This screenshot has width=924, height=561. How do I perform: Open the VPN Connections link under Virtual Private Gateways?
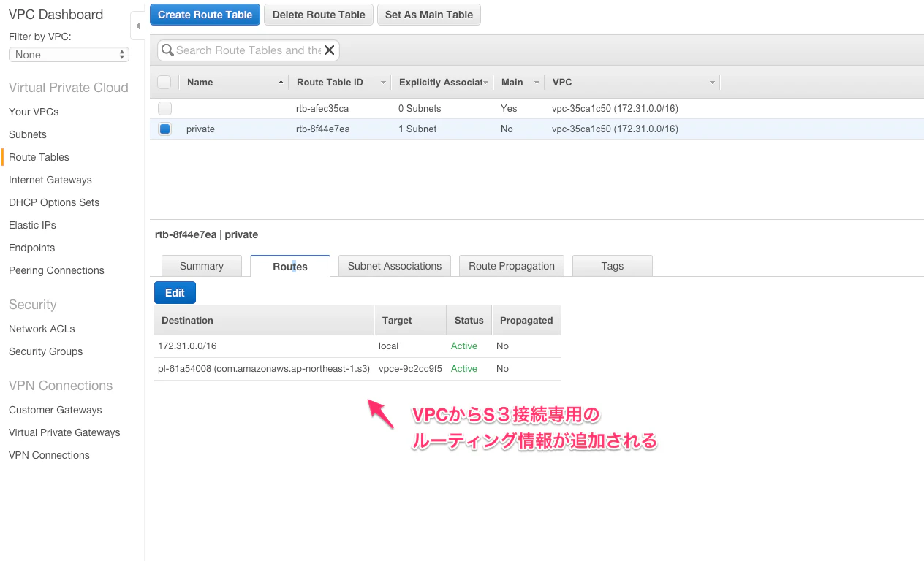pos(49,455)
